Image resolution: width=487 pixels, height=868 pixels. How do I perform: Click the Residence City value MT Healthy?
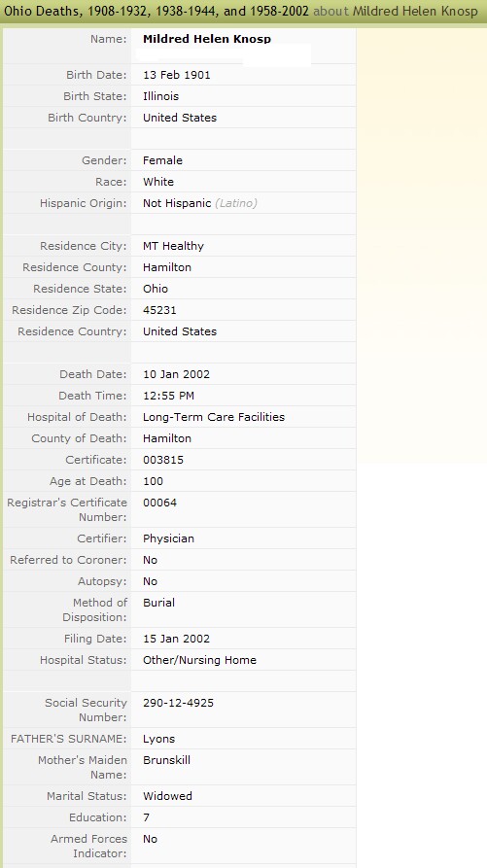[x=173, y=246]
